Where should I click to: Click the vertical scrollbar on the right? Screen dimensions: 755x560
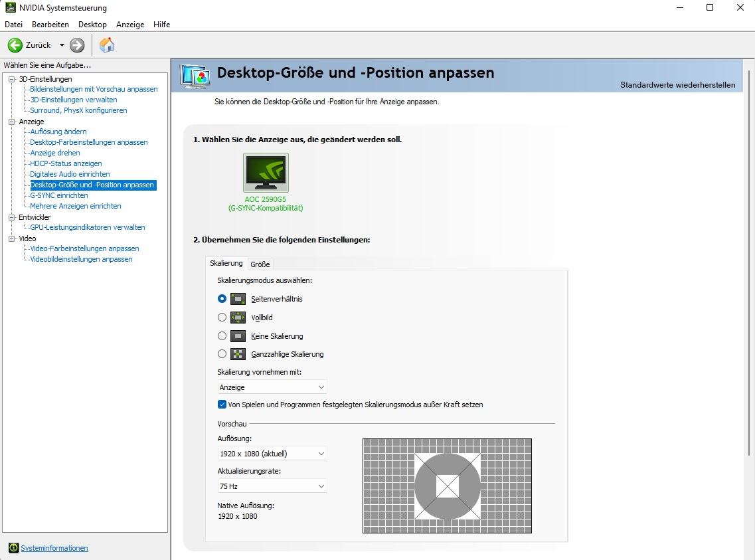pyautogui.click(x=749, y=262)
